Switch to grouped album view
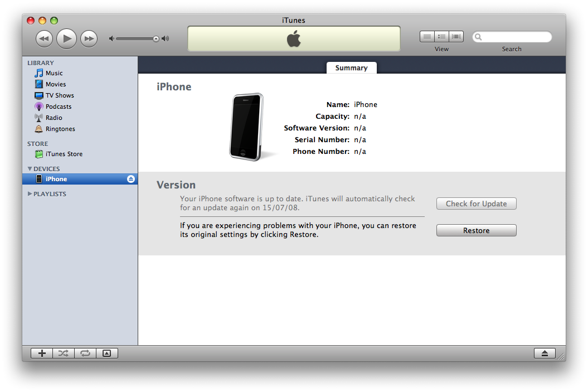The image size is (588, 392). pyautogui.click(x=441, y=37)
